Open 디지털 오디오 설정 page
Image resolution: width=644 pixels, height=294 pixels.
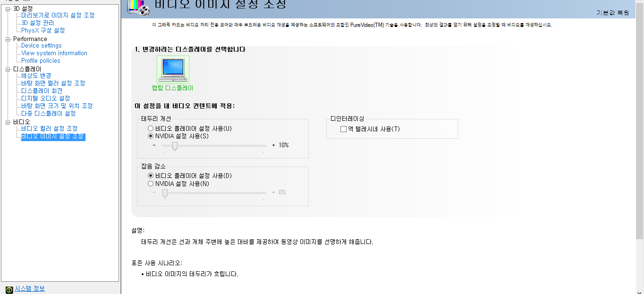45,99
